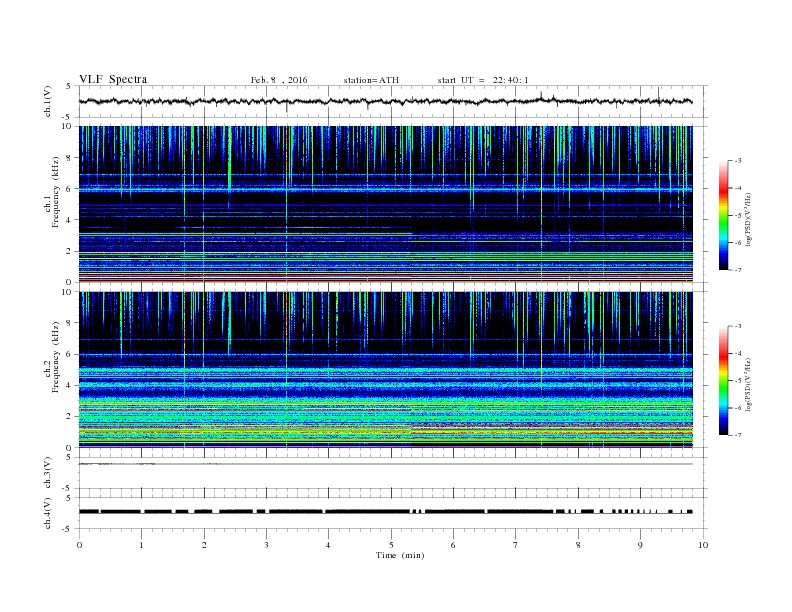Screen dimensions: 792x612
Task: Click the time axis tick label "1"
Action: click(141, 545)
